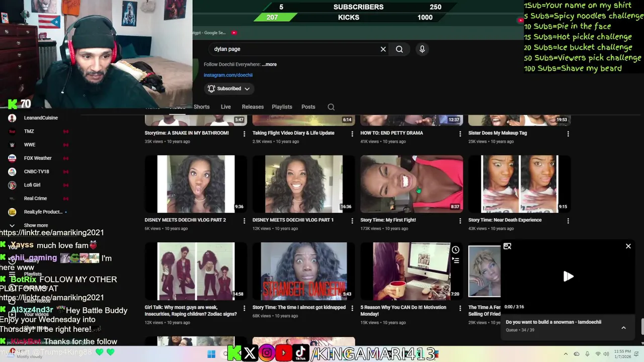Click 'Do you want to build a snowman - Iamdoechii' title

click(x=553, y=322)
